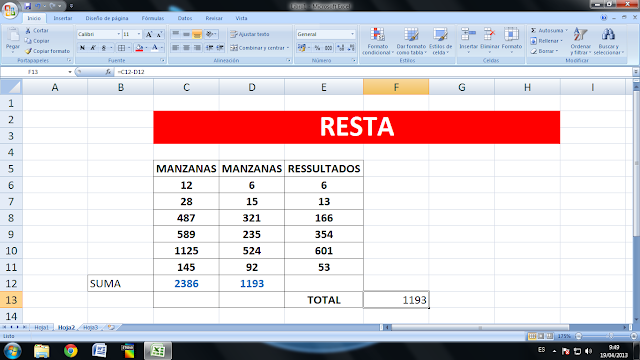Open Alineación dialog launcher
Screen dimensions: 640x360
[x=289, y=60]
